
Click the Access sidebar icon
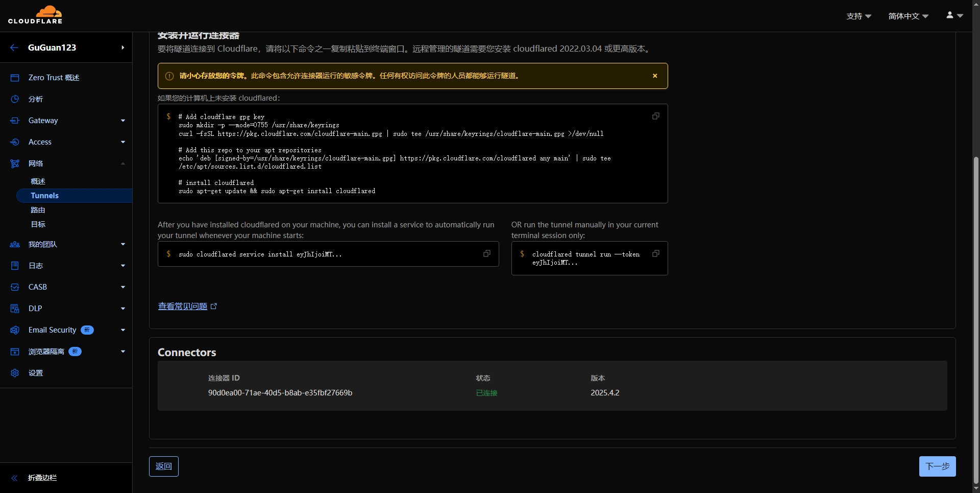pos(15,142)
